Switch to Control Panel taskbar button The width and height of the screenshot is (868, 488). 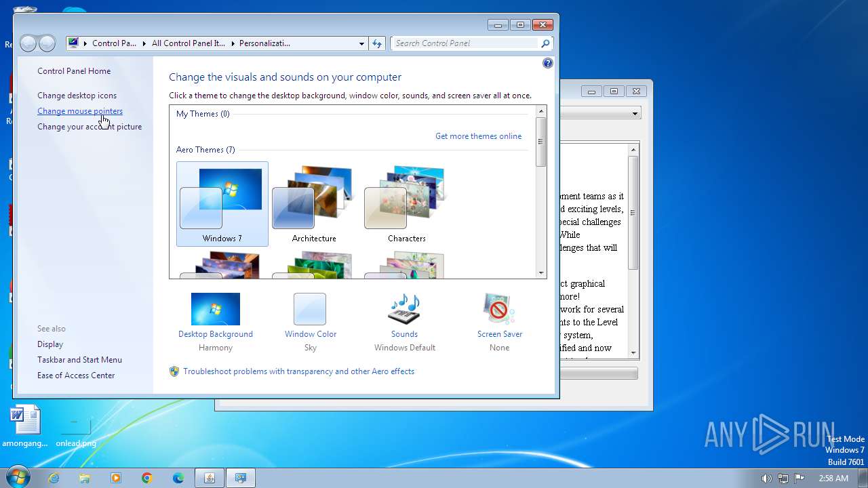[241, 478]
